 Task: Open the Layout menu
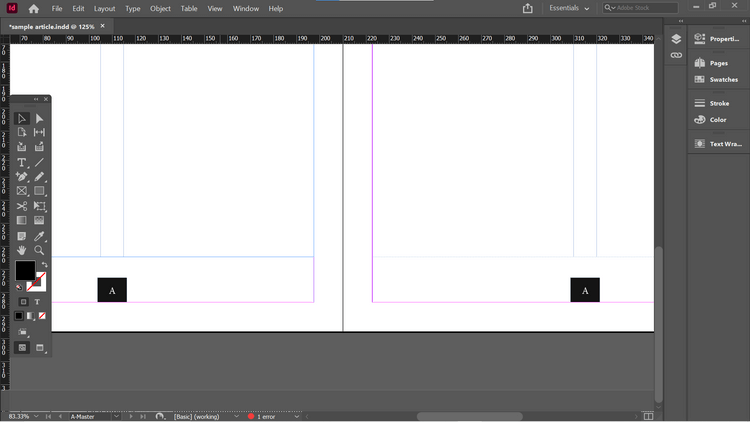(x=104, y=9)
